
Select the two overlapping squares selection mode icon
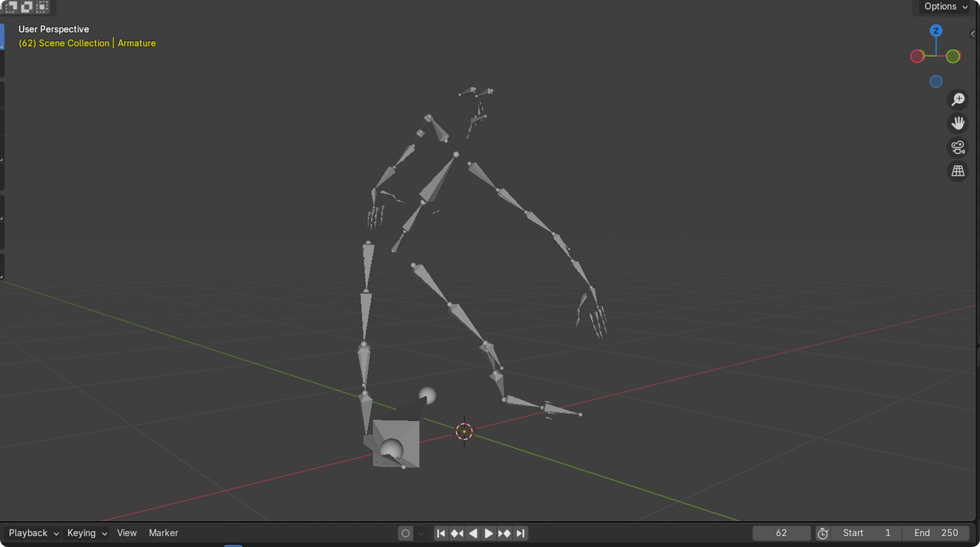tap(27, 7)
